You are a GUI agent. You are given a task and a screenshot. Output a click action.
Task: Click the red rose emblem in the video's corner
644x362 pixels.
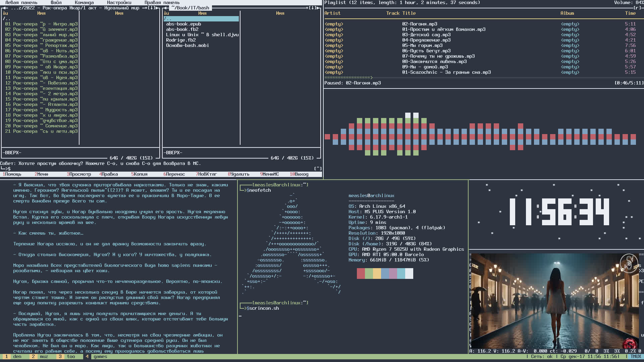tap(630, 344)
